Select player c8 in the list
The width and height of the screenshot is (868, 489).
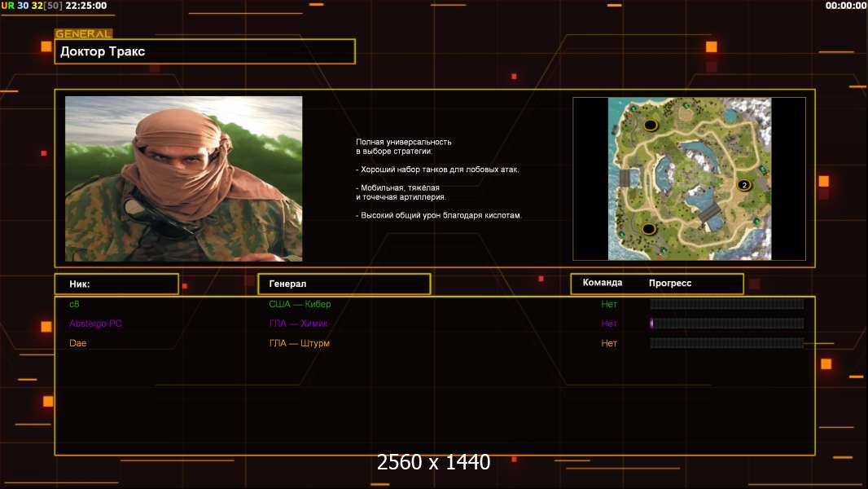[x=75, y=304]
